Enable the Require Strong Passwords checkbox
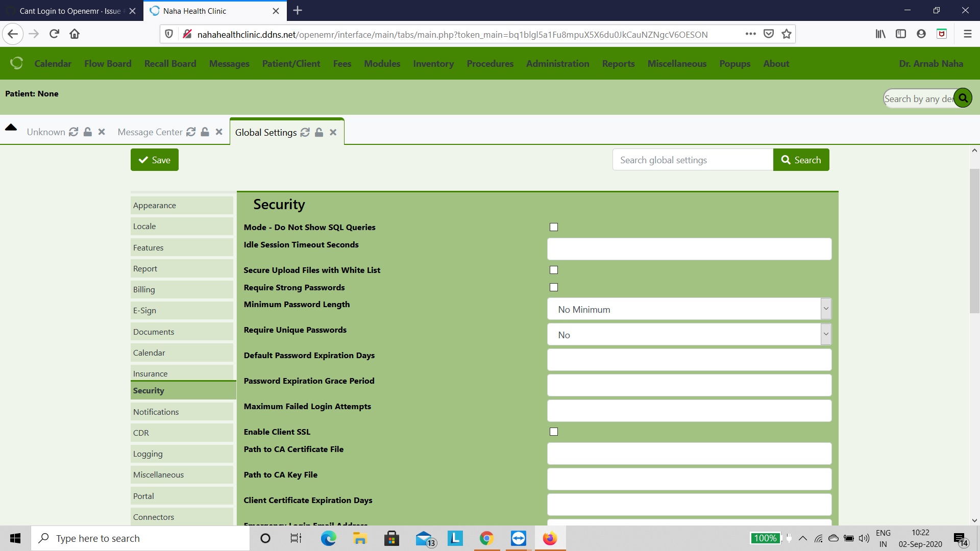The image size is (980, 551). click(x=553, y=287)
